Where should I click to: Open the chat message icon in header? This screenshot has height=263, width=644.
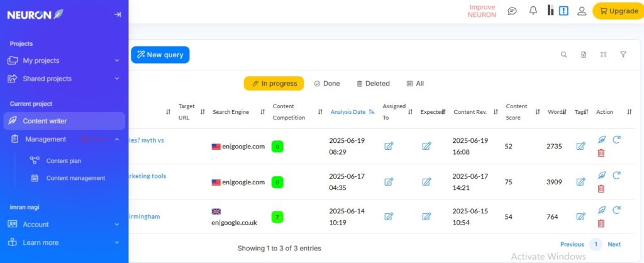point(512,11)
